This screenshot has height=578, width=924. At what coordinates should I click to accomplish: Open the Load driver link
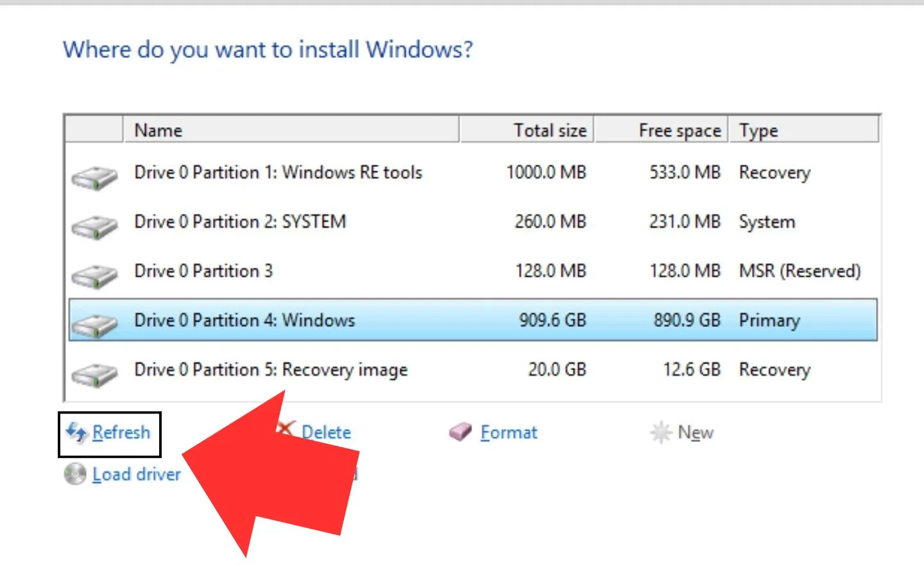(136, 475)
